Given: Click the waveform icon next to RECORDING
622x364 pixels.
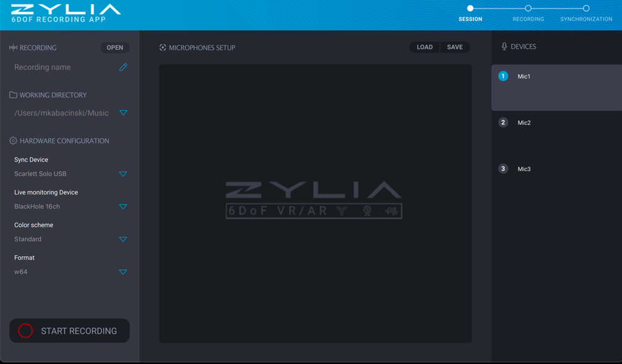Looking at the screenshot, I should click(x=13, y=48).
